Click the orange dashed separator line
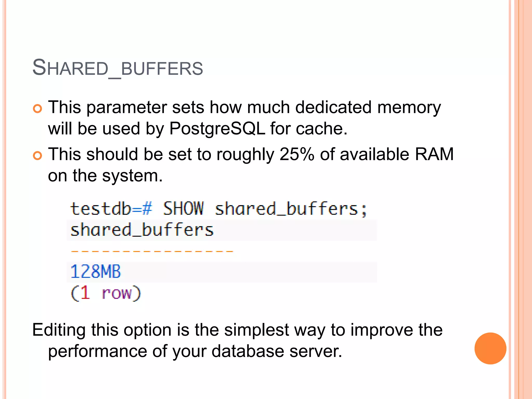Viewport: 532px width, 399px height. (x=152, y=251)
